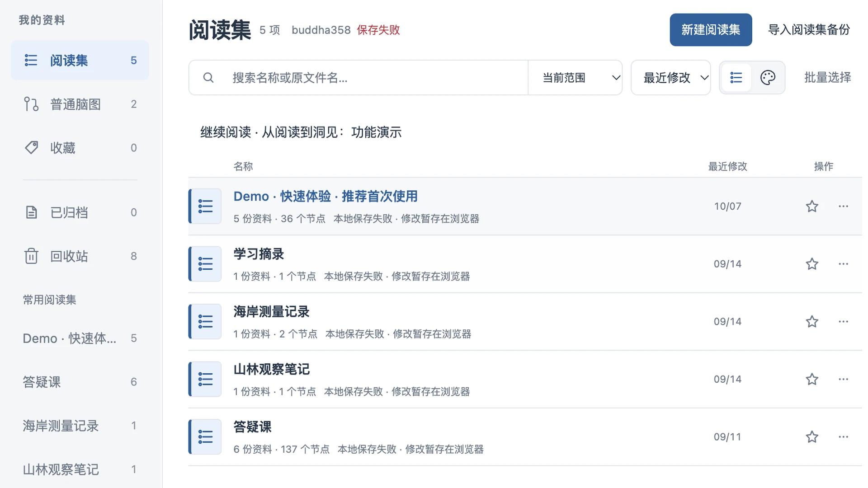Toggle favorite star for 海岸测量记录
The image size is (868, 488).
812,321
